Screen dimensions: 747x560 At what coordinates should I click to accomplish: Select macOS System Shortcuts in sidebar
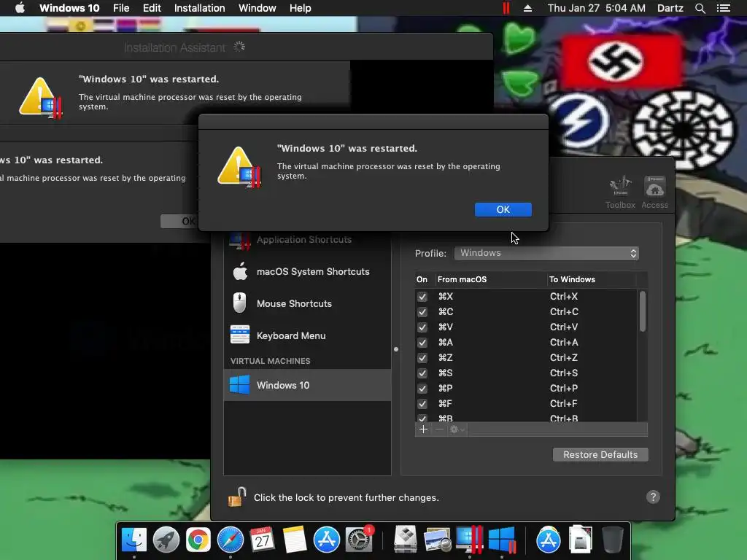click(x=307, y=271)
